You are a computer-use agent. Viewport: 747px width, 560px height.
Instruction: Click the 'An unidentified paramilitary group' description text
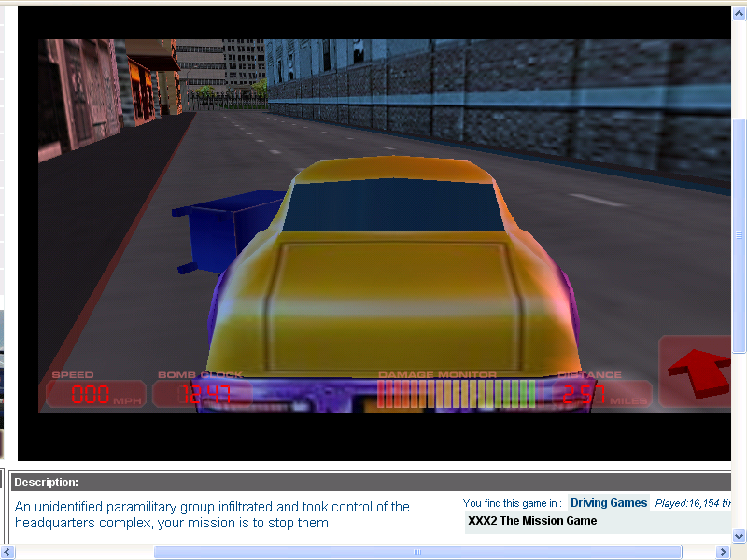pos(212,514)
